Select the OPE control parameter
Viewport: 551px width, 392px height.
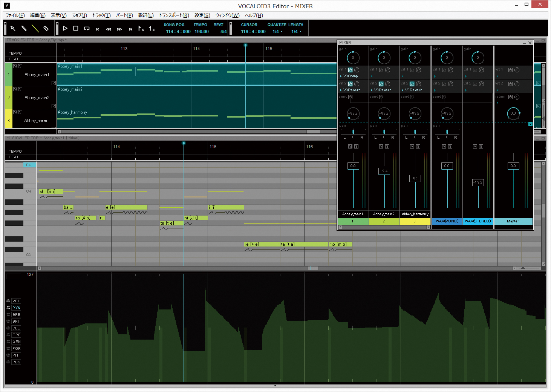point(16,335)
